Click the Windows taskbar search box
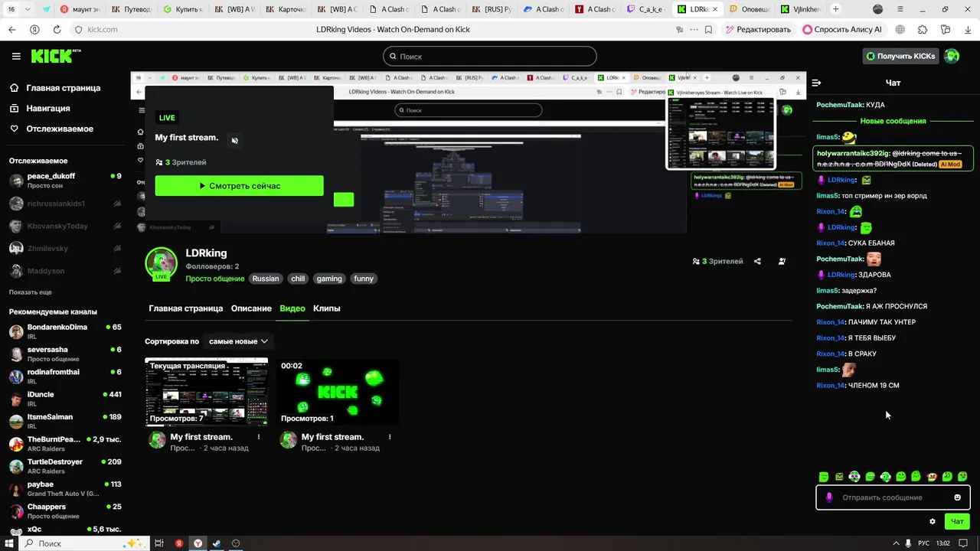 pyautogui.click(x=83, y=543)
